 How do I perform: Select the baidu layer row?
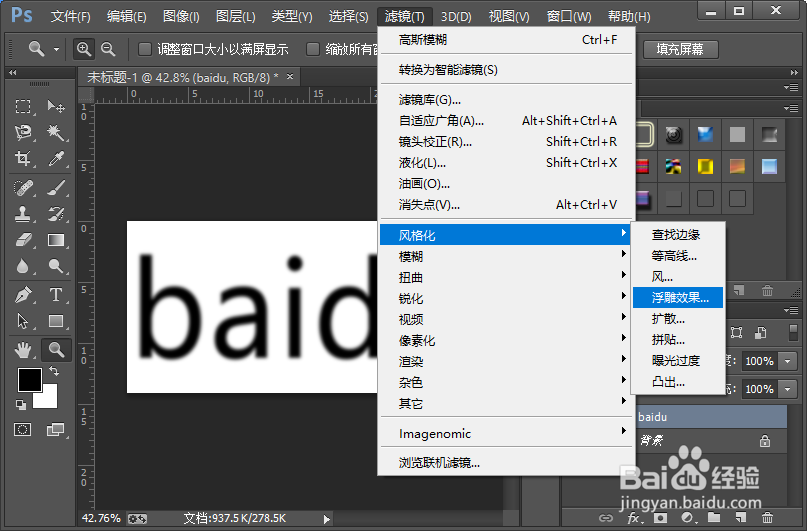(710, 417)
